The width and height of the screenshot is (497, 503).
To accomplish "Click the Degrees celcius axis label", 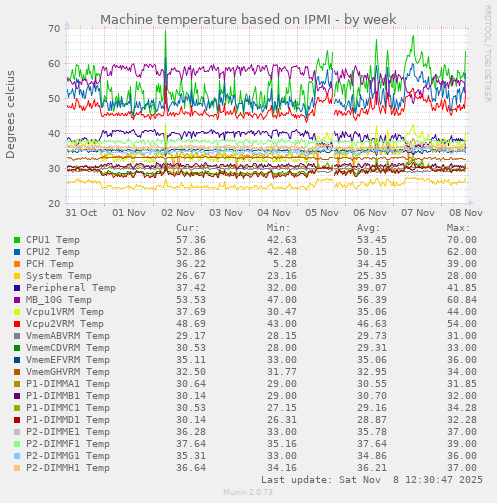I will coord(10,114).
